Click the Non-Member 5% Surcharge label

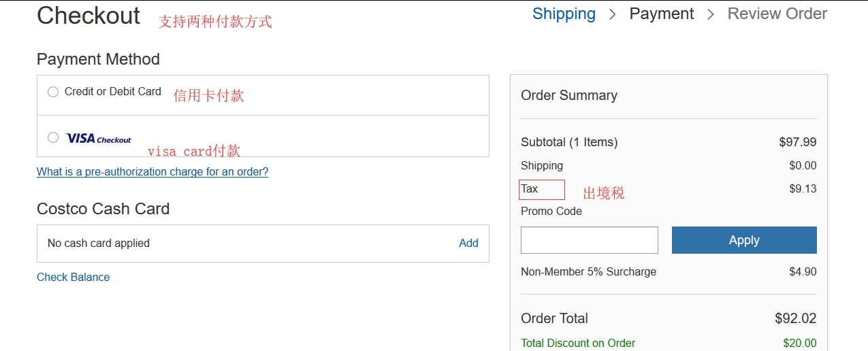tap(588, 272)
